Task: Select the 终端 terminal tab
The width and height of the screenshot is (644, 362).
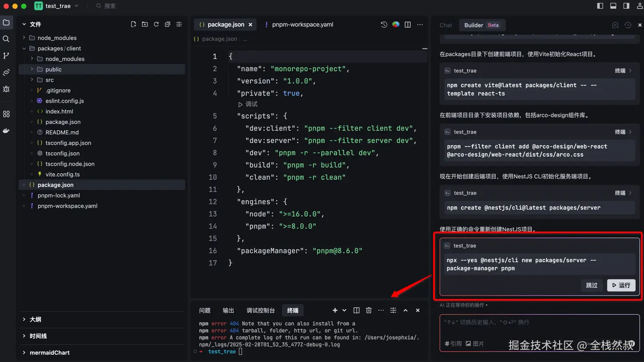Action: click(293, 310)
